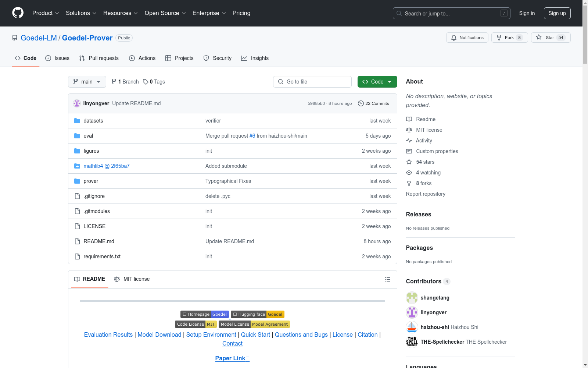This screenshot has height=368, width=588.
Task: Expand the Enterprise menu
Action: tap(209, 13)
